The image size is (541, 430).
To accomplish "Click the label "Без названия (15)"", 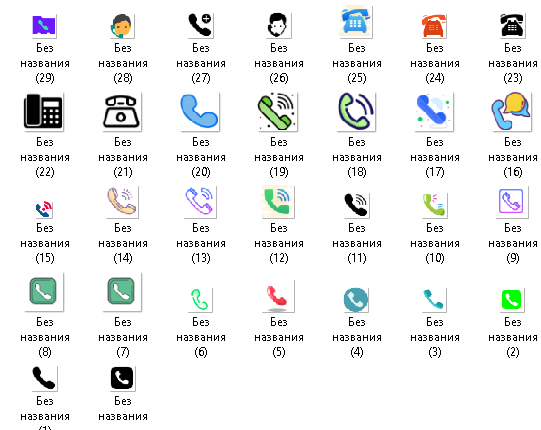I will 45,243.
